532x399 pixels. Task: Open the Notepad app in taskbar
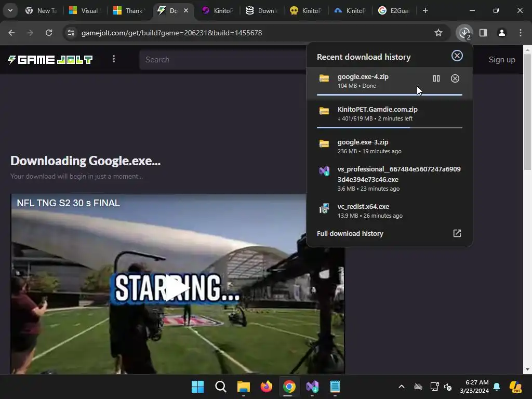click(x=335, y=387)
